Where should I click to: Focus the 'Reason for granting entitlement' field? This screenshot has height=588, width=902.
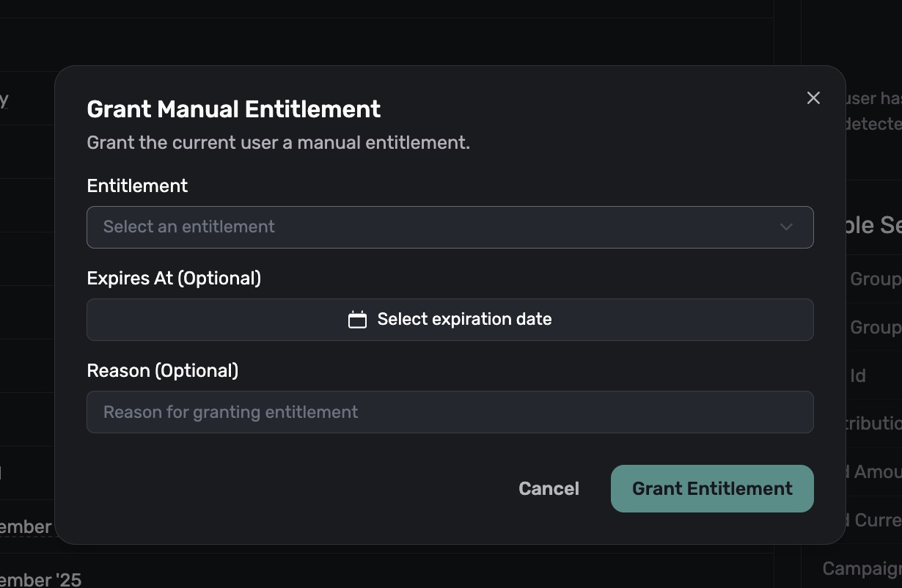[450, 412]
